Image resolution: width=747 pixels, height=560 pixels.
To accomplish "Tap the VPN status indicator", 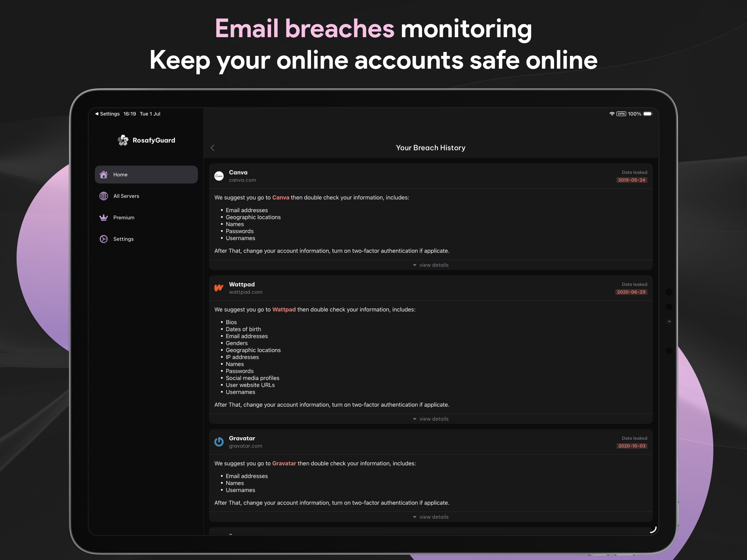I will click(x=621, y=114).
